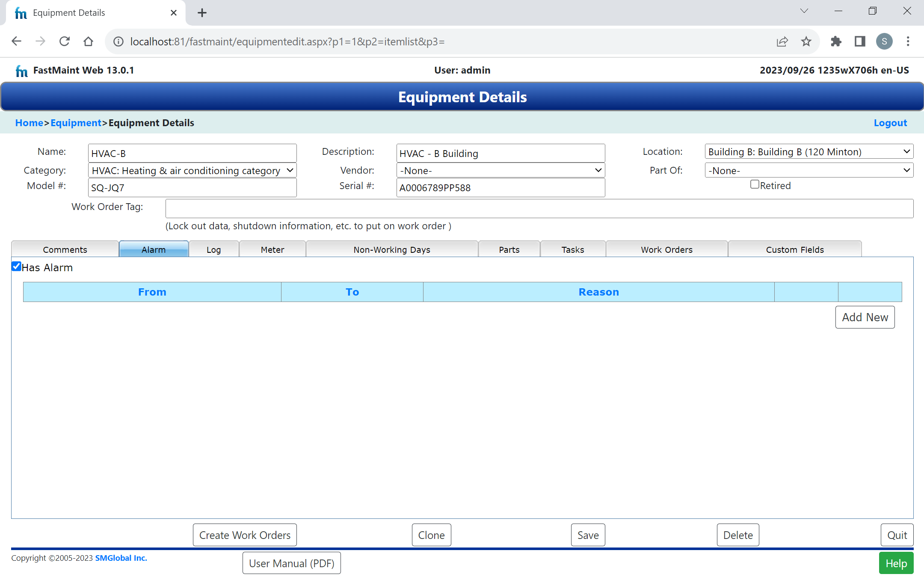
Task: Open the tab search chevron
Action: 804,11
